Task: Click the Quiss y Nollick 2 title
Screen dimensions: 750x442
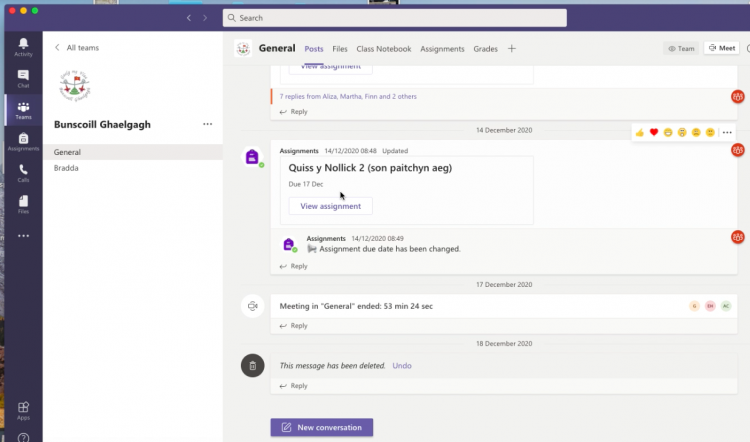Action: tap(370, 168)
